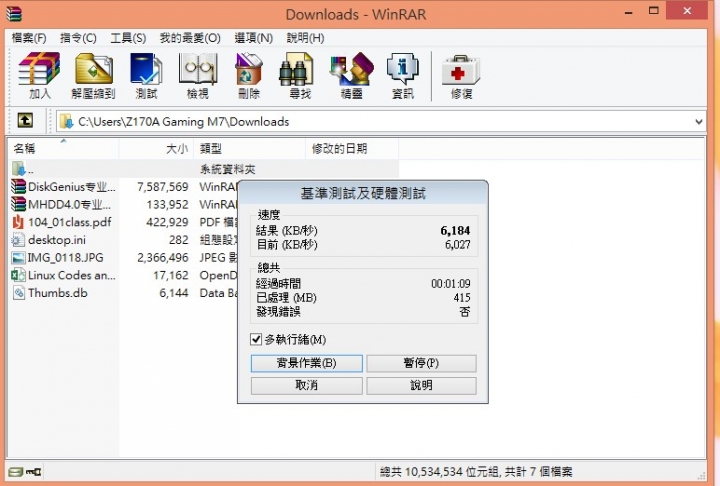Sort by the 名稱 column header
The width and height of the screenshot is (720, 486).
(x=63, y=148)
